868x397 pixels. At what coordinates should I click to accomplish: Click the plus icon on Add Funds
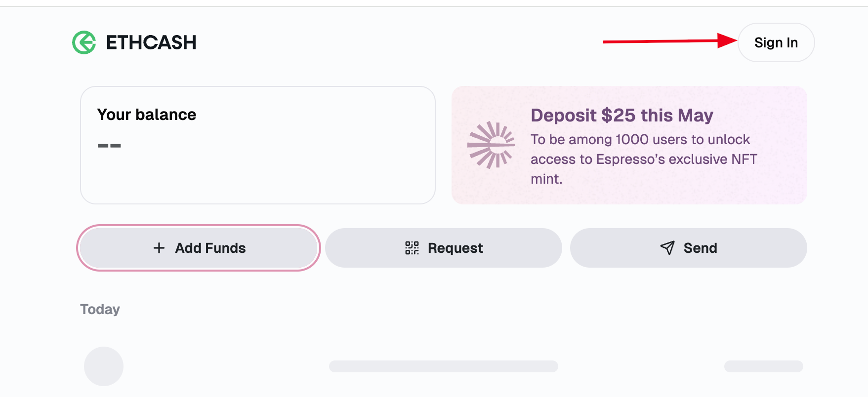tap(159, 248)
